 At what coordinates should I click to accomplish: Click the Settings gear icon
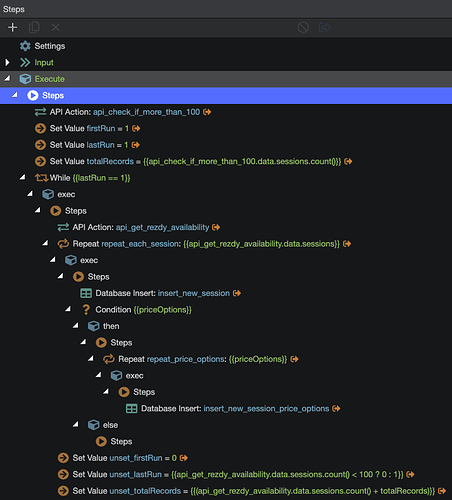click(x=25, y=46)
